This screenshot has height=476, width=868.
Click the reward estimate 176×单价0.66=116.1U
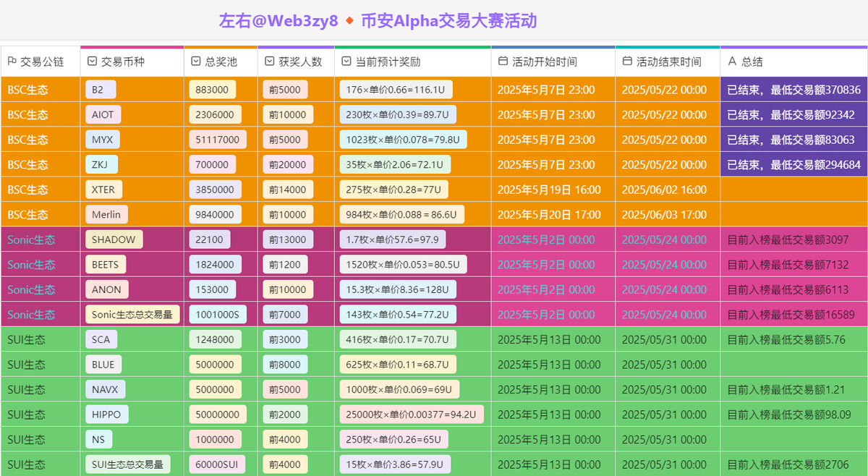[395, 90]
